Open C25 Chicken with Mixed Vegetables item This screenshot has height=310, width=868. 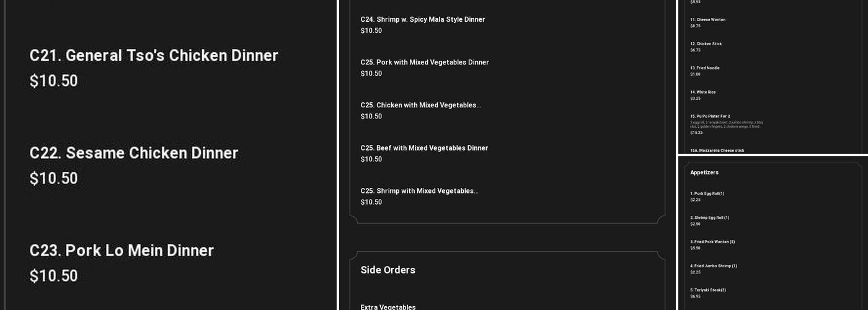coord(420,105)
